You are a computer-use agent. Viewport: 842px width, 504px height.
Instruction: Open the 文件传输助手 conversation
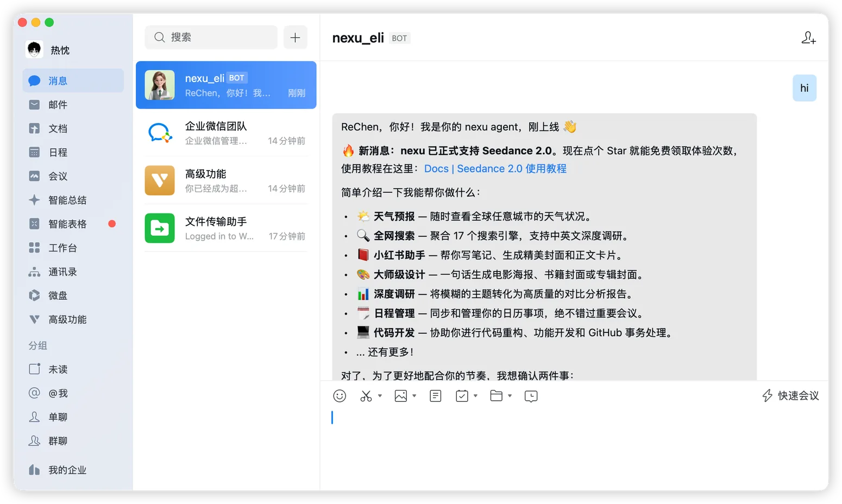tap(225, 228)
